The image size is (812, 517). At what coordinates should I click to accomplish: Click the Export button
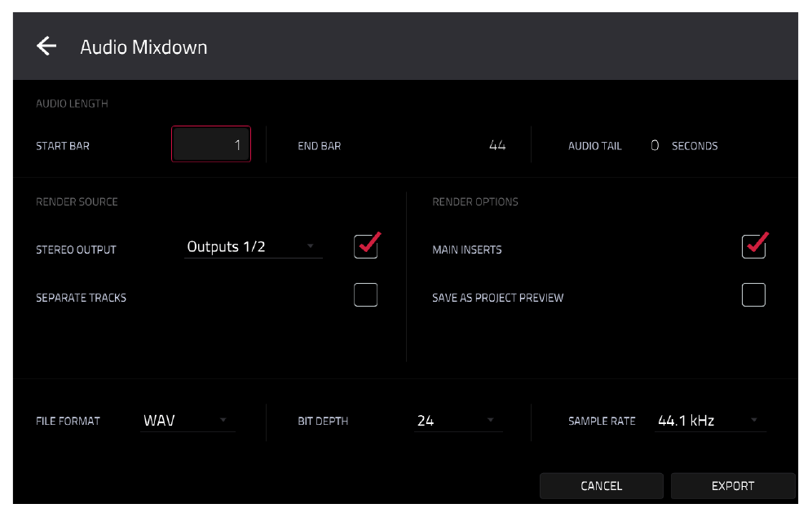733,486
